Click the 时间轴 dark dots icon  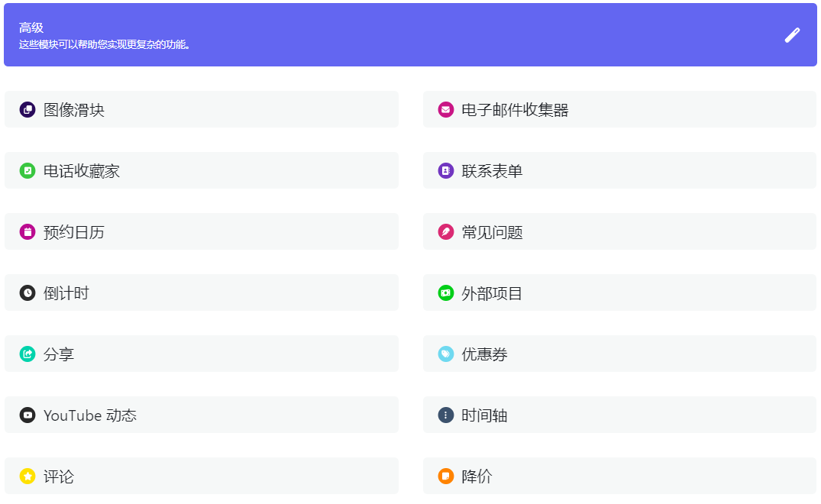446,415
